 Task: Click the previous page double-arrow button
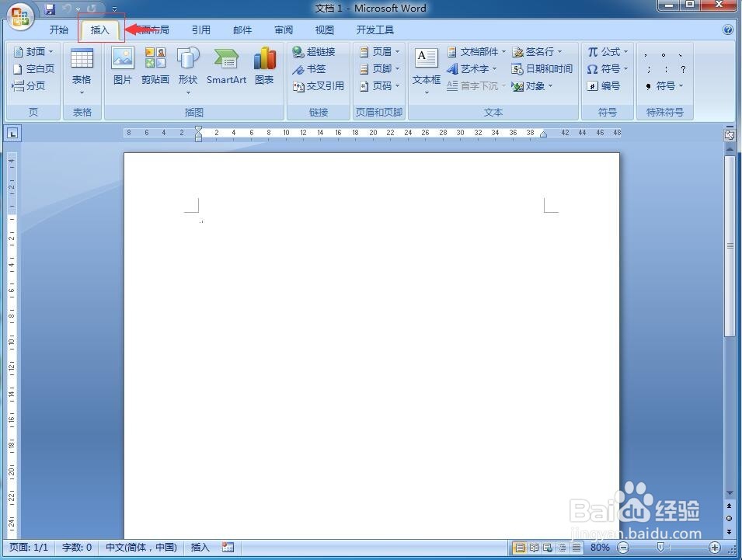730,506
